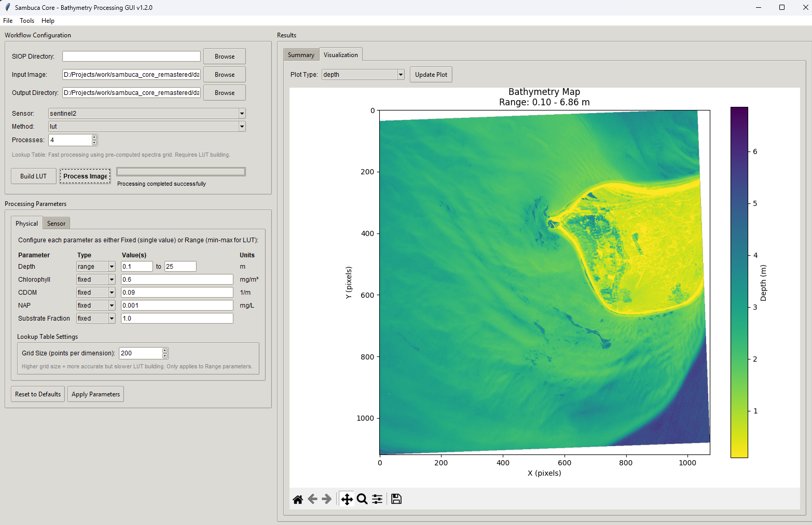Select the Zoom magnifier tool
The height and width of the screenshot is (525, 812).
click(x=362, y=499)
